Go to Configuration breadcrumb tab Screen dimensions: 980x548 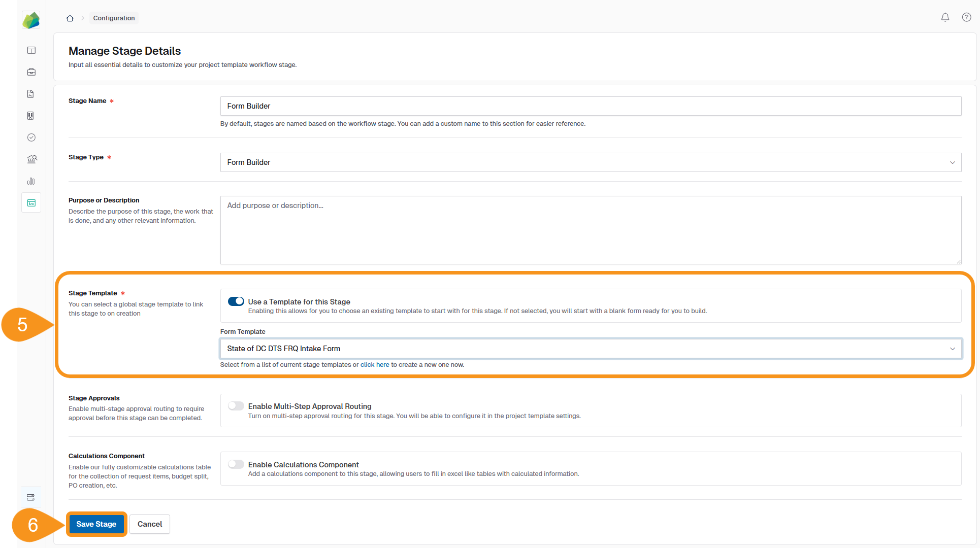(113, 18)
